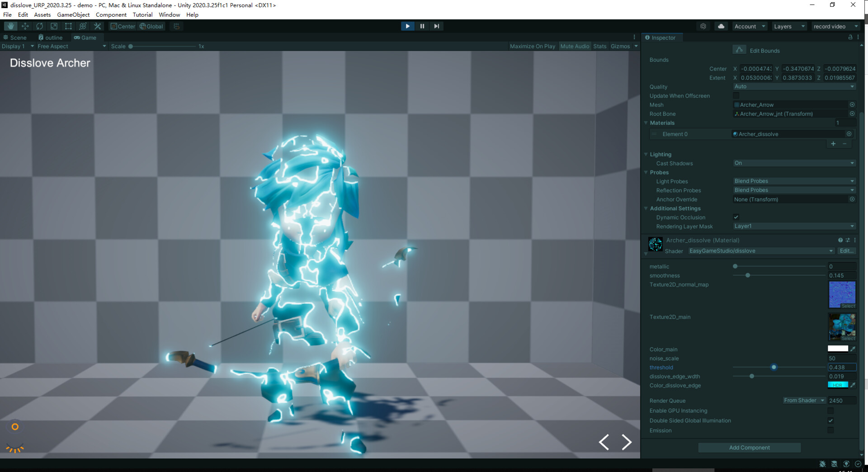Click the material help question mark icon
This screenshot has height=472, width=868.
[x=840, y=240]
